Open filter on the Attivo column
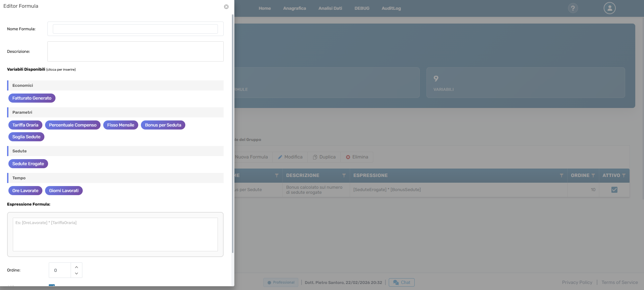The width and height of the screenshot is (644, 290). point(624,176)
